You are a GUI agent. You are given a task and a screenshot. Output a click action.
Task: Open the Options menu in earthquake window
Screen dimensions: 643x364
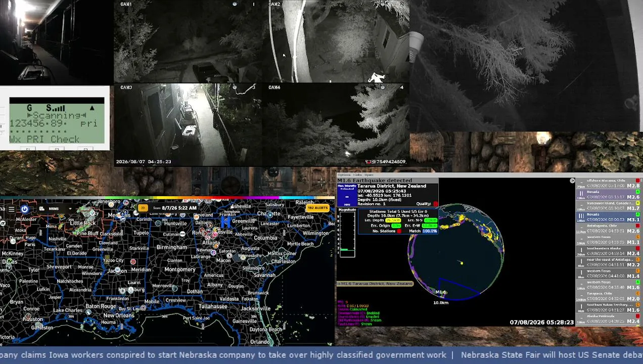(344, 175)
